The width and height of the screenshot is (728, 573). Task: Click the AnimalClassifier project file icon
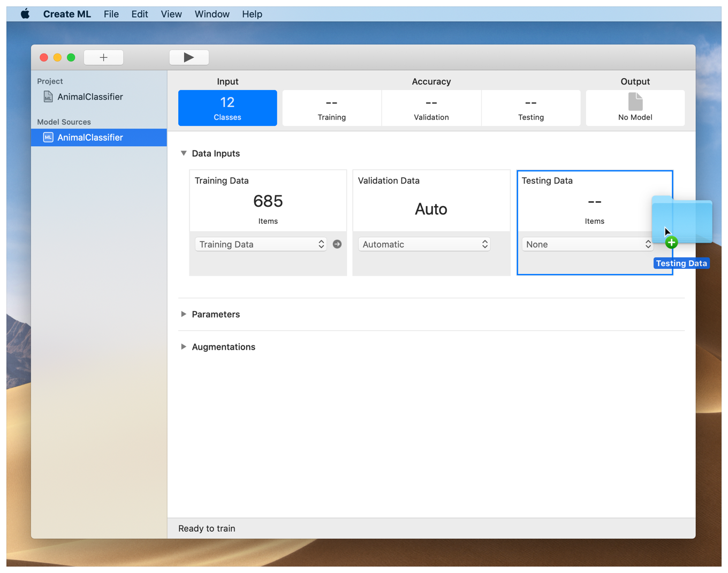coord(48,97)
